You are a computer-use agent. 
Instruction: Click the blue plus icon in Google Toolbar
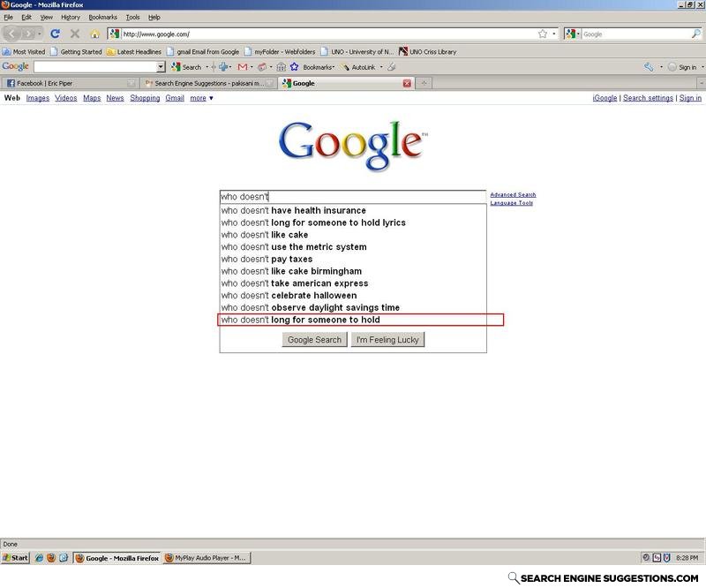pos(223,67)
